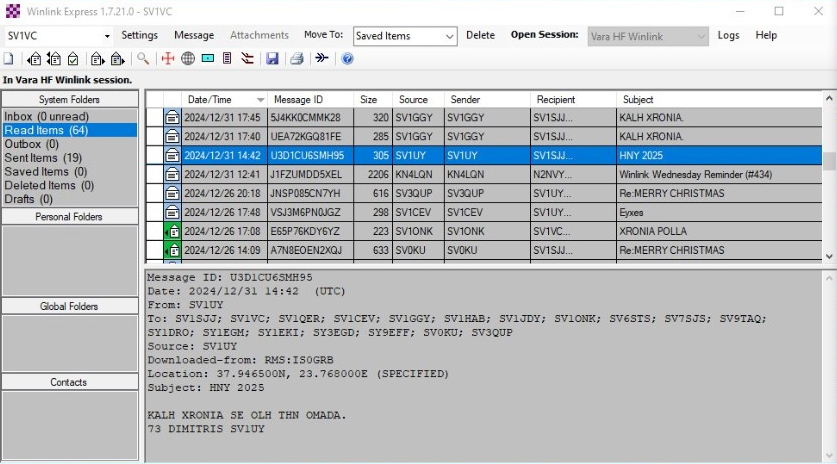Click the envelope icon with check mark

point(73,59)
